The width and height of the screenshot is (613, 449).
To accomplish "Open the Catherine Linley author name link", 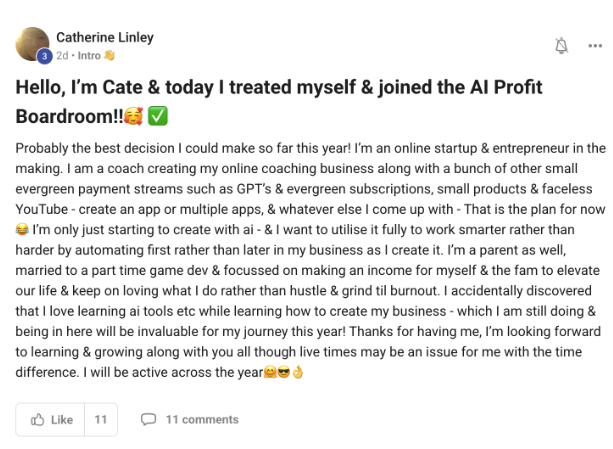I will point(105,38).
